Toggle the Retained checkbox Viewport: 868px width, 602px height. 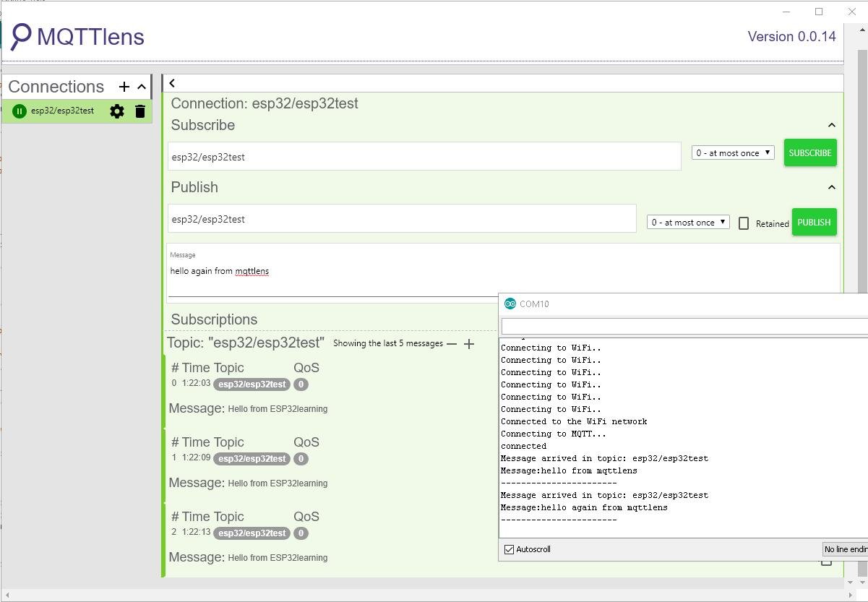(744, 223)
